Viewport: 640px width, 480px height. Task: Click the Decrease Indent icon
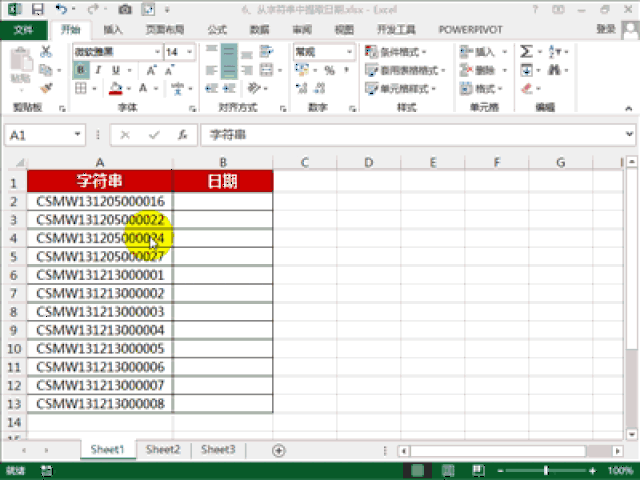(211, 88)
